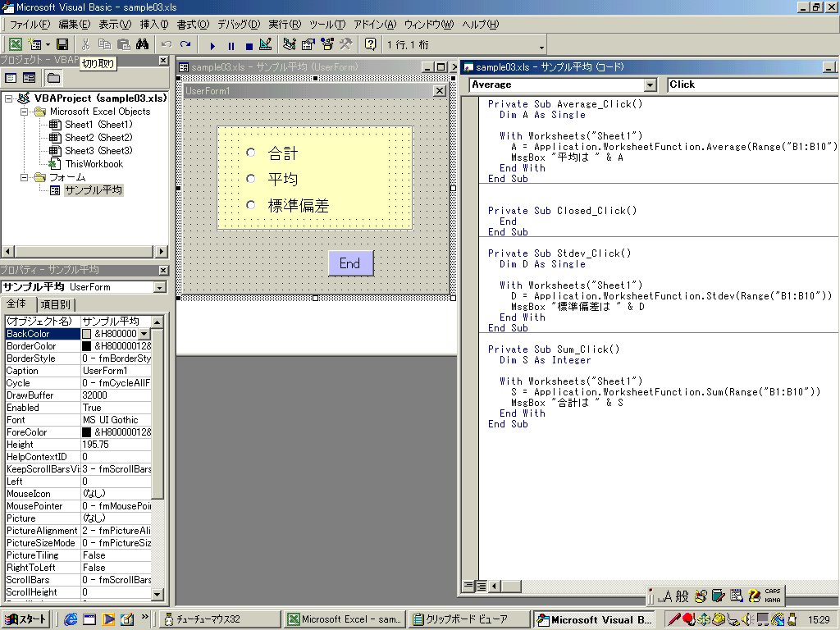Open the Toolbox hammer-and-wrench icon

click(x=345, y=44)
